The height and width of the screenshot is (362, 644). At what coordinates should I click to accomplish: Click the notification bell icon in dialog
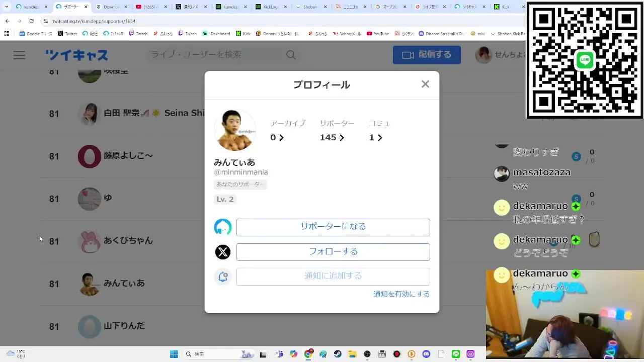point(223,277)
